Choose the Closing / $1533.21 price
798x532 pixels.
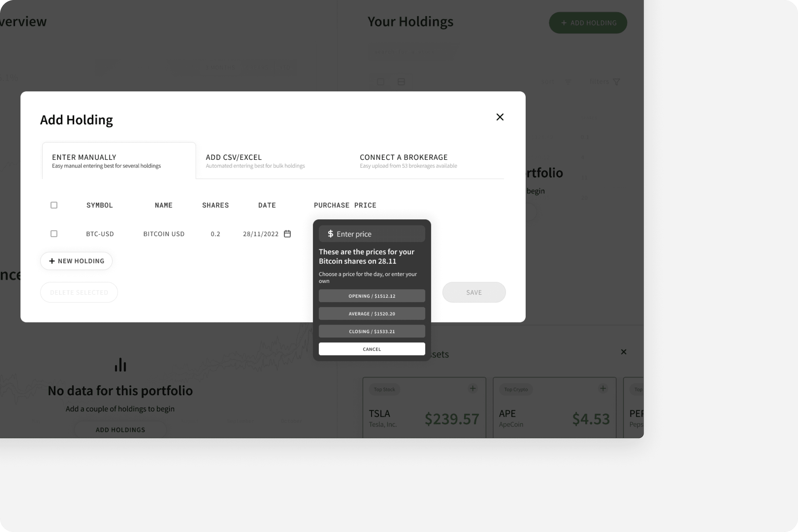coord(372,331)
